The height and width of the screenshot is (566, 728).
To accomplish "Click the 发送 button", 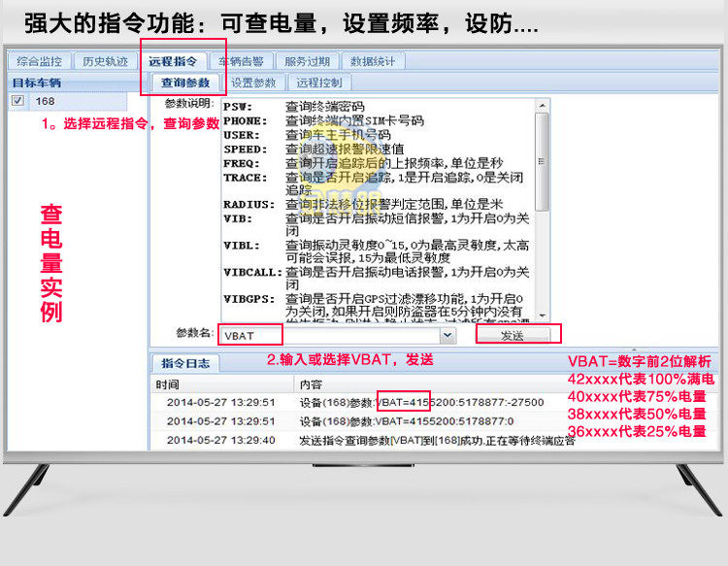I will coord(513,335).
